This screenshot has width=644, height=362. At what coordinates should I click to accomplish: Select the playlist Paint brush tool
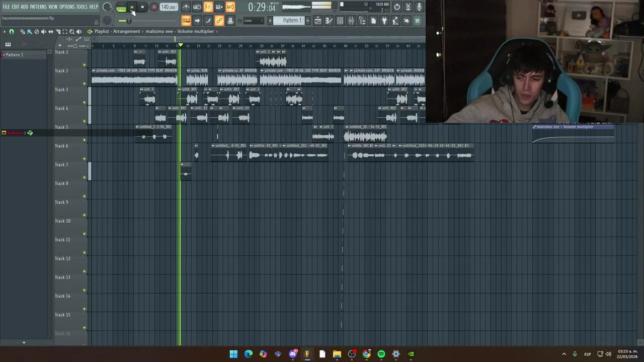[29, 32]
